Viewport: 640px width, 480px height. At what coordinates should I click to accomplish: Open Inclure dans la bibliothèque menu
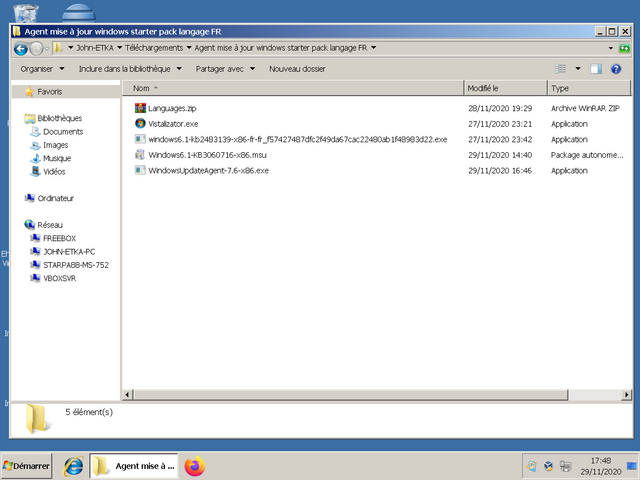pyautogui.click(x=130, y=69)
